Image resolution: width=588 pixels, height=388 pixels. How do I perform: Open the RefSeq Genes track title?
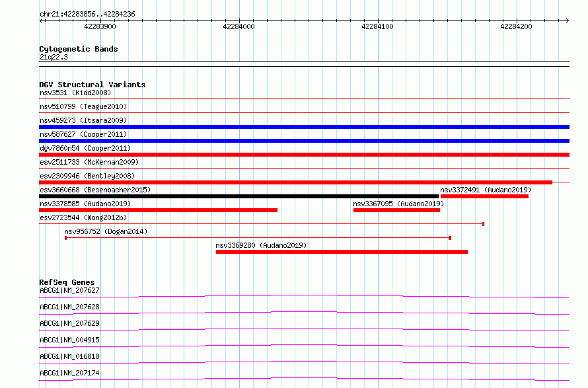(x=67, y=282)
